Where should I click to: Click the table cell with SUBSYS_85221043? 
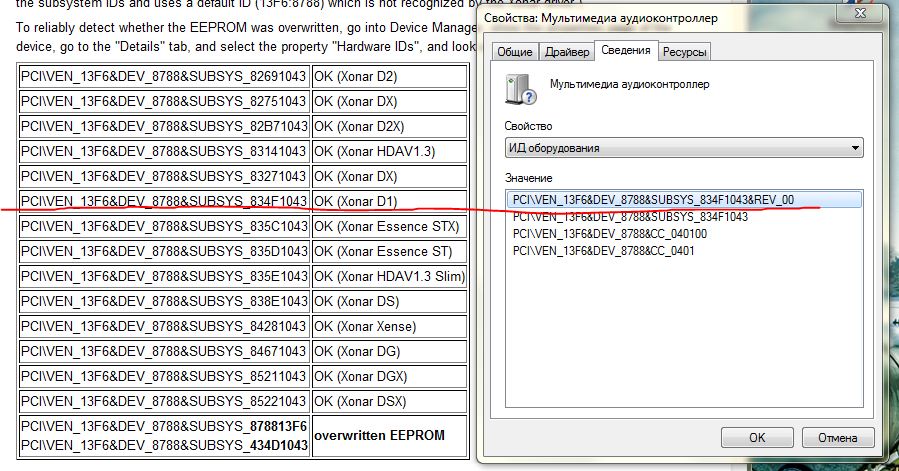pyautogui.click(x=164, y=401)
